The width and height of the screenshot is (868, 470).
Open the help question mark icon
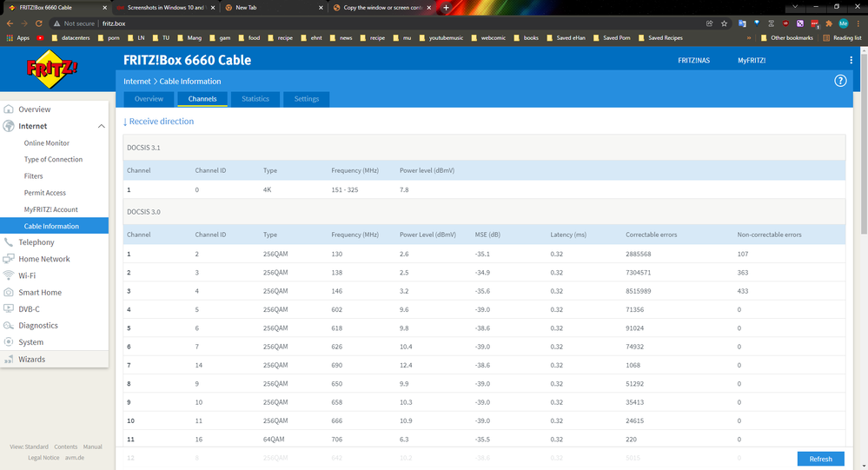(840, 81)
